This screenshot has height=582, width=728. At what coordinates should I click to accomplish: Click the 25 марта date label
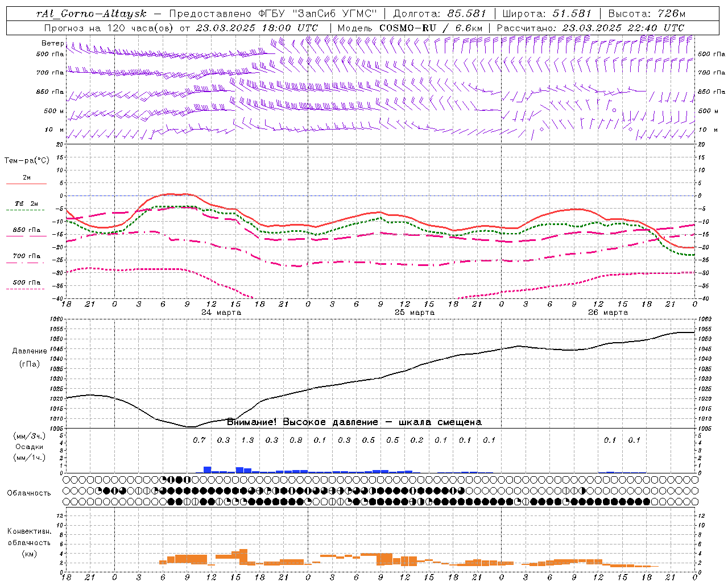tap(415, 313)
